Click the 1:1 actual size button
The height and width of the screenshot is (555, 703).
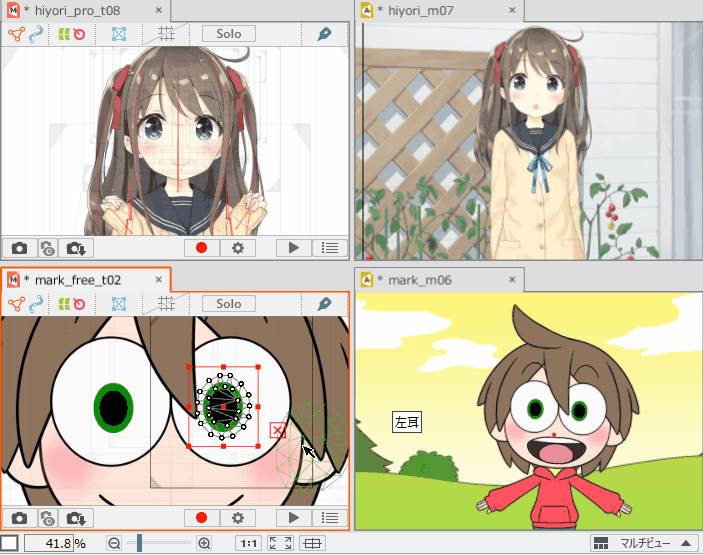click(249, 543)
